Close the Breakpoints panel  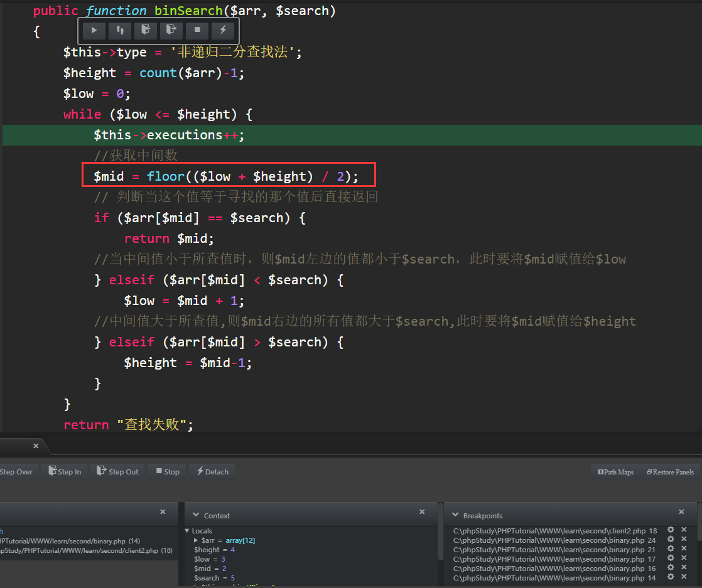coord(681,512)
